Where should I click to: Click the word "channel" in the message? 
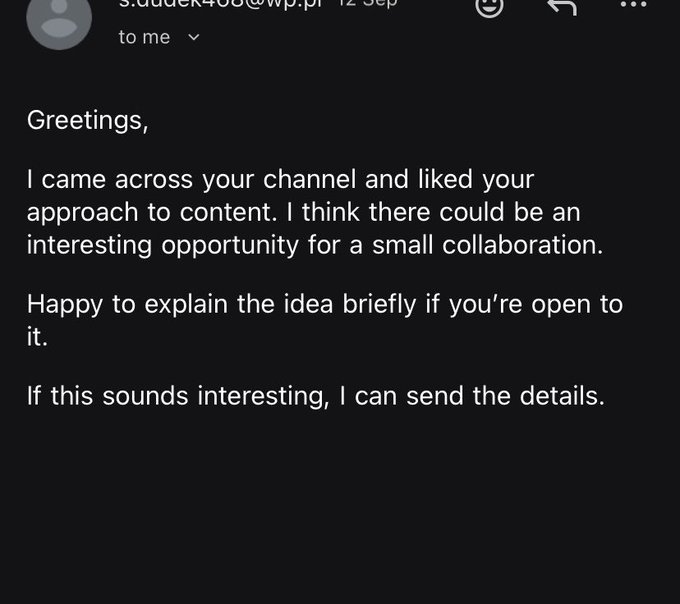coord(309,179)
